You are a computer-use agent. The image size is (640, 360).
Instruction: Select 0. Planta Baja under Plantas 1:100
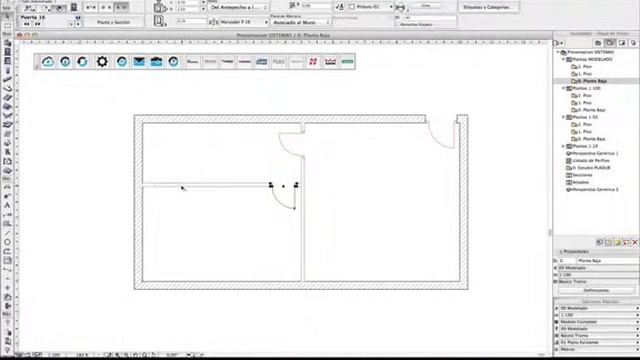(x=590, y=110)
